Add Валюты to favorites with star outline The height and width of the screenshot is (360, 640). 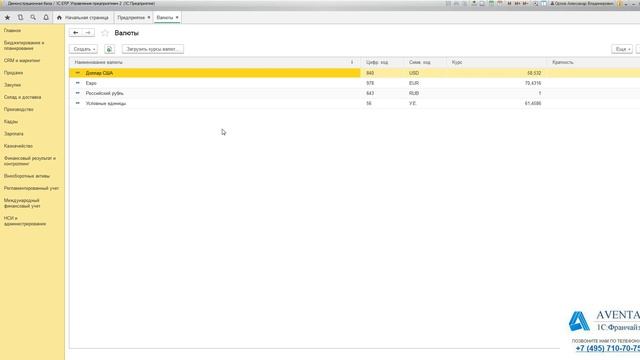click(x=105, y=33)
